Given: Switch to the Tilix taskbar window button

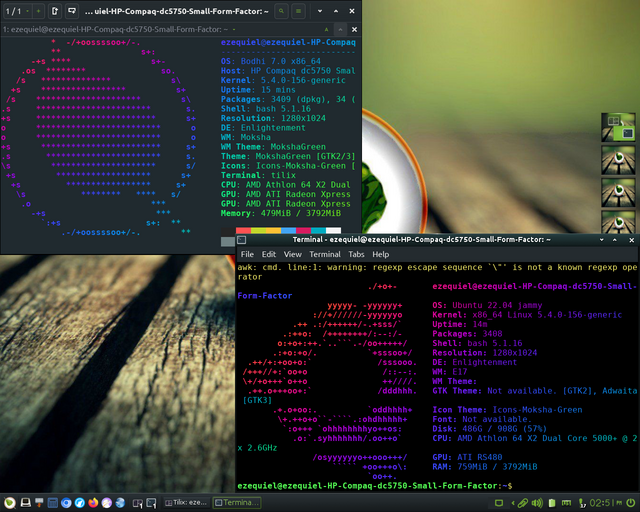Looking at the screenshot, I should tap(187, 503).
